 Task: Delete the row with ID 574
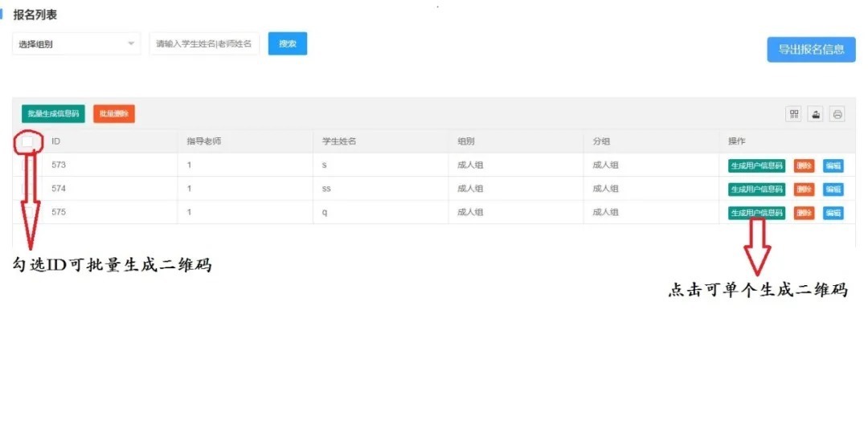click(804, 190)
